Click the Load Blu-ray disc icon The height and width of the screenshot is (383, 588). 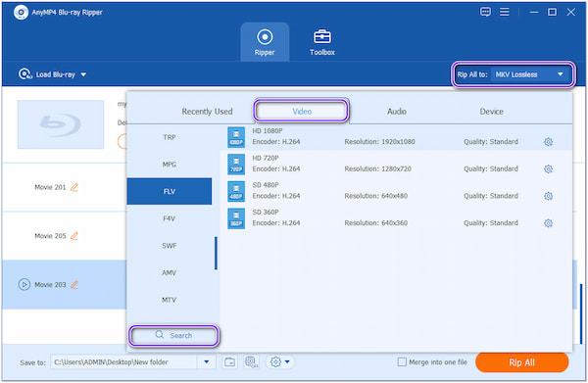click(25, 74)
